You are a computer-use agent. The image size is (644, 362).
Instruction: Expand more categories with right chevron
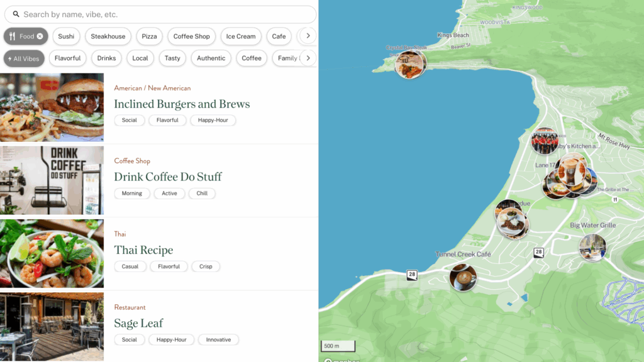click(x=308, y=36)
